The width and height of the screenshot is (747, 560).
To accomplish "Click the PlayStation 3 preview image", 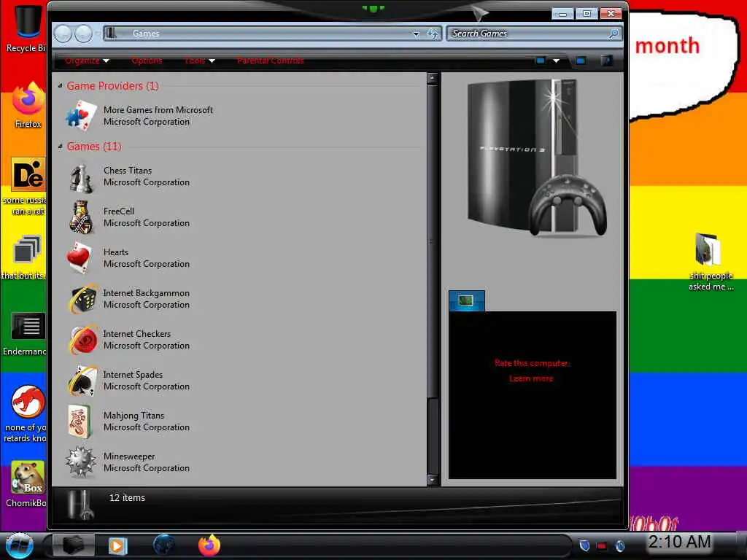I will click(537, 158).
